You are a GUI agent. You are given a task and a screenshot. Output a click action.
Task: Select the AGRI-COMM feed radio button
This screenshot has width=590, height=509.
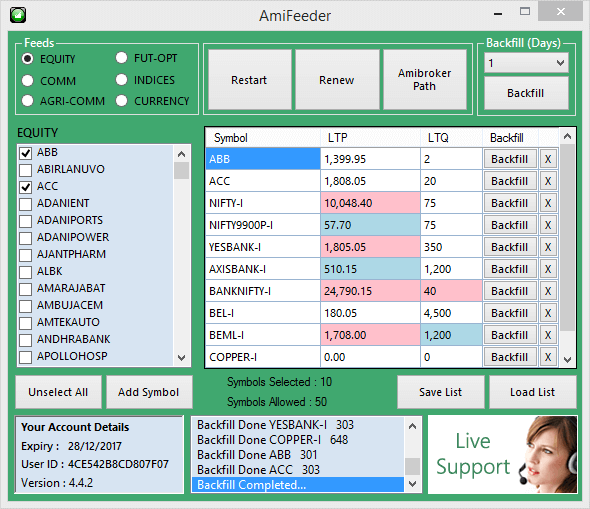click(x=27, y=101)
